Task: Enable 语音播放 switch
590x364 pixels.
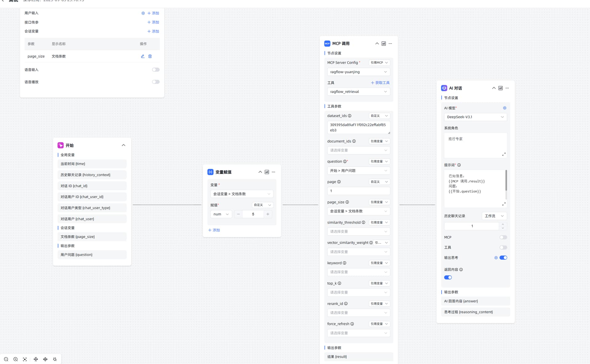Action: [x=156, y=82]
